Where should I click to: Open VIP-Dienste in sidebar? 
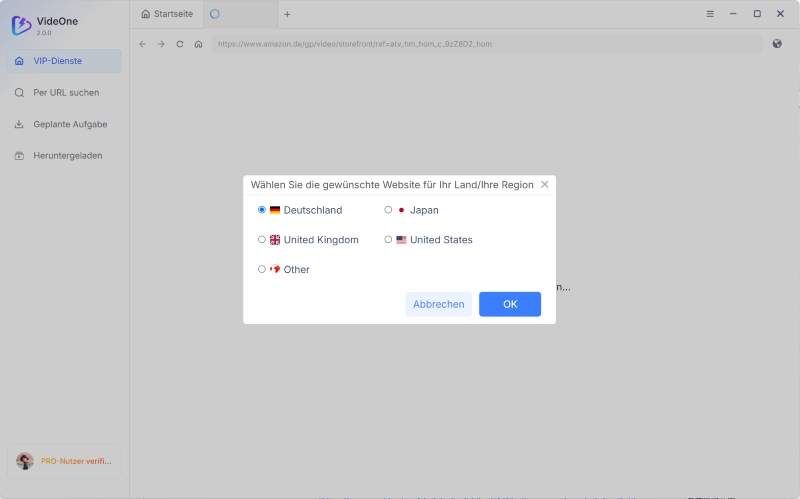coord(64,61)
